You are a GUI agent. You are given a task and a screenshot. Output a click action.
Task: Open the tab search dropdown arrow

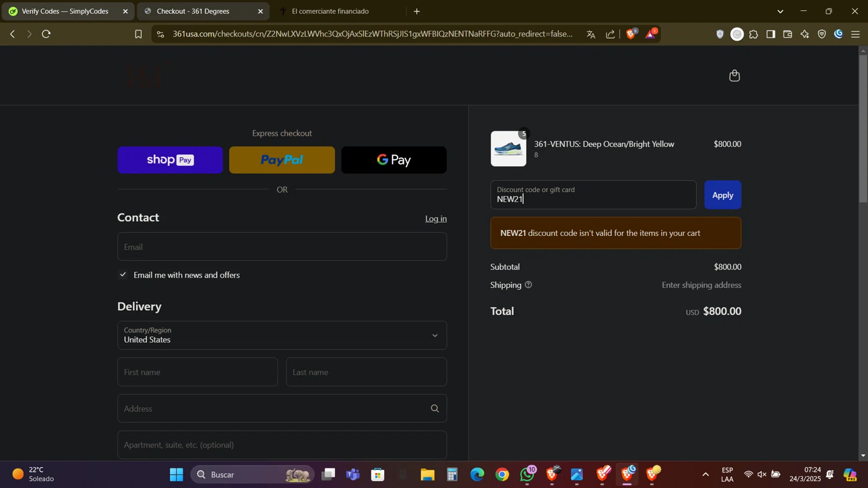pyautogui.click(x=780, y=12)
